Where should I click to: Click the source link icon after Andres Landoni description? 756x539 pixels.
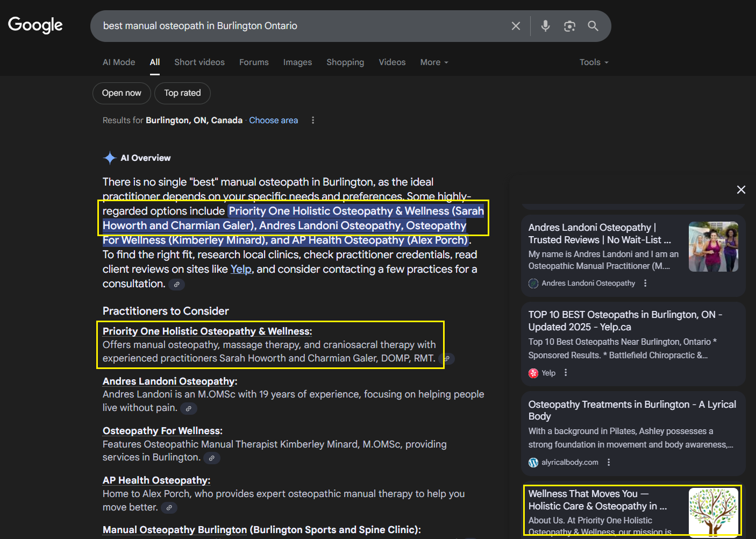(x=188, y=409)
